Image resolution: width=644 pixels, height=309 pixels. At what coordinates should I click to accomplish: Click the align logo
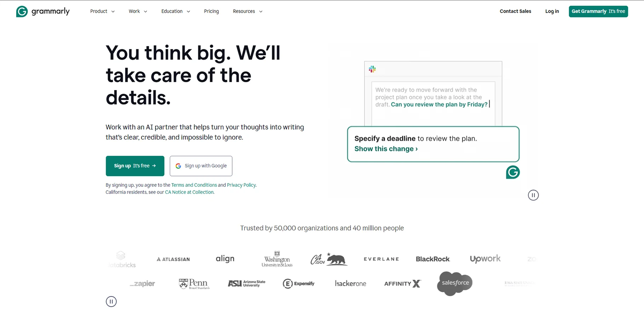click(225, 259)
